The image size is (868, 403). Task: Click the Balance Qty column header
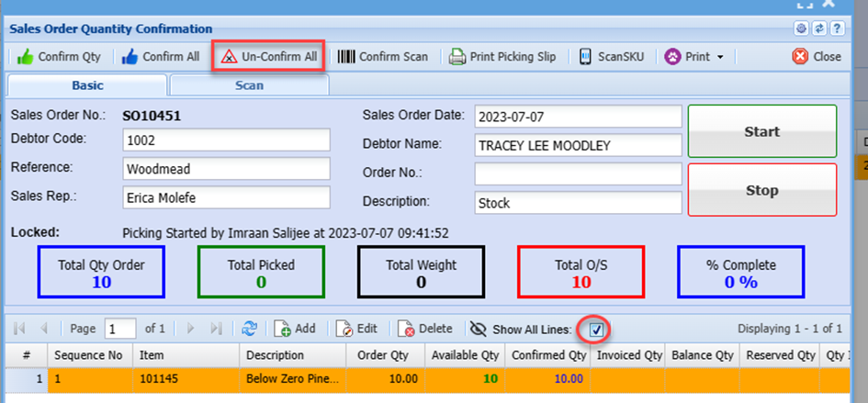pos(703,355)
